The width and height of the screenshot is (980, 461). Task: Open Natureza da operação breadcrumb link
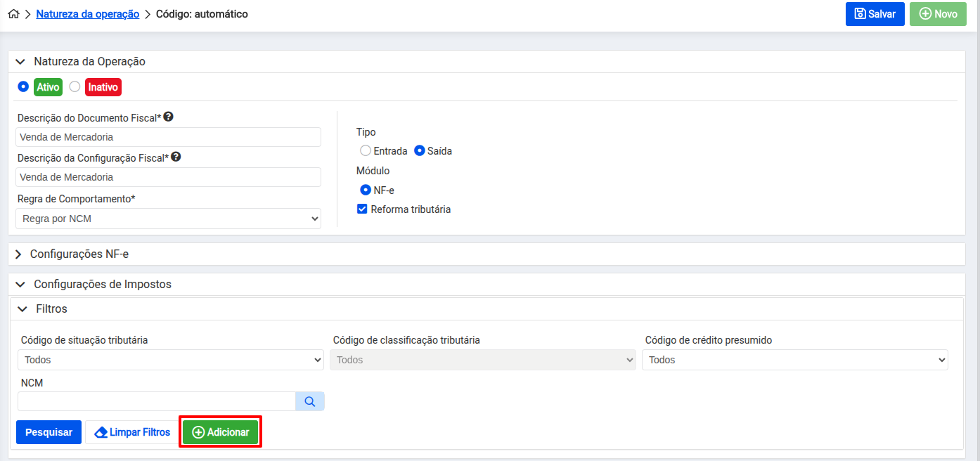(88, 14)
